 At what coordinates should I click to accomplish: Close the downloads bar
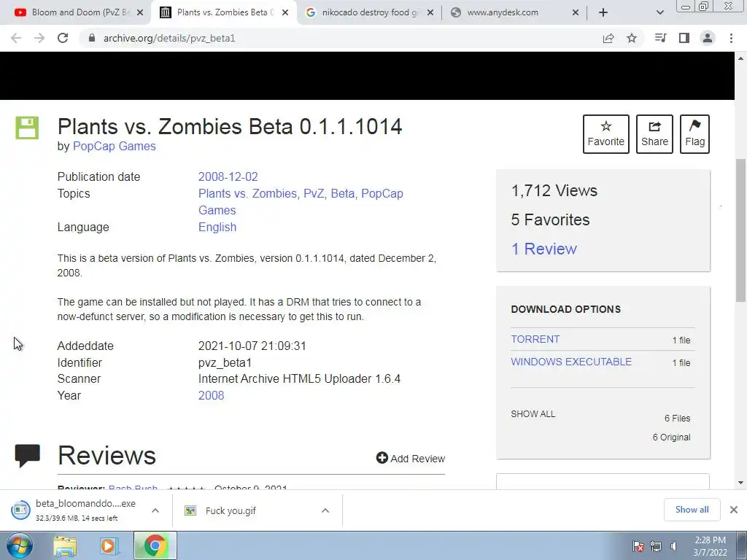(734, 510)
